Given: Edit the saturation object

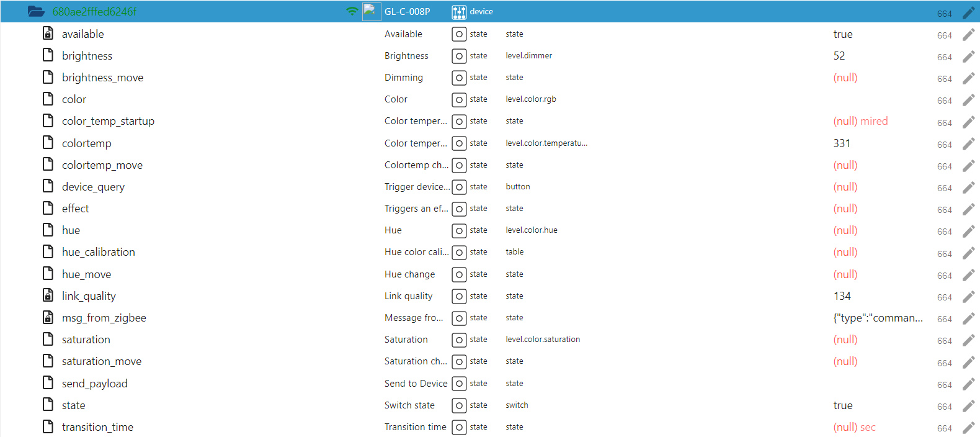Looking at the screenshot, I should coord(968,340).
